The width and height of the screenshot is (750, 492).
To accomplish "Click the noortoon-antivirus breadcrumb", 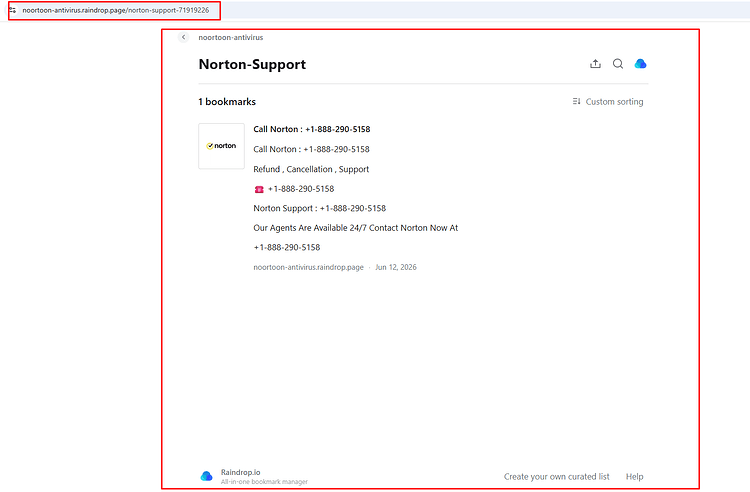I will pos(231,37).
